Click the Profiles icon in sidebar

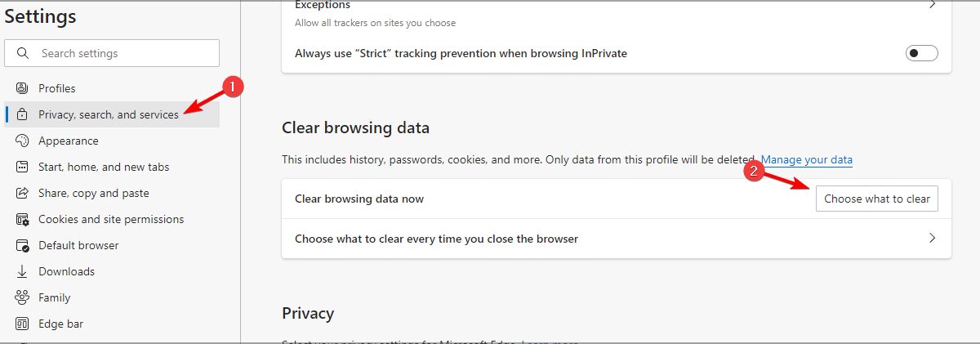[x=23, y=88]
